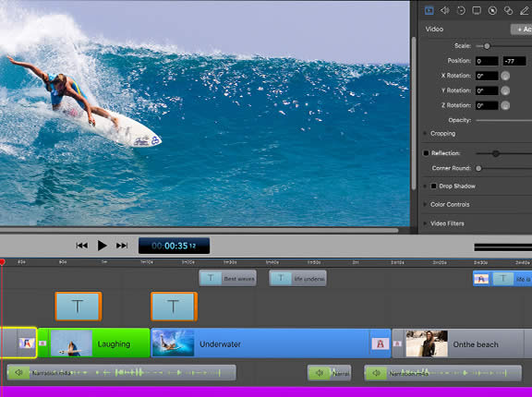Click the Position X input field
The height and width of the screenshot is (397, 532).
click(x=487, y=61)
